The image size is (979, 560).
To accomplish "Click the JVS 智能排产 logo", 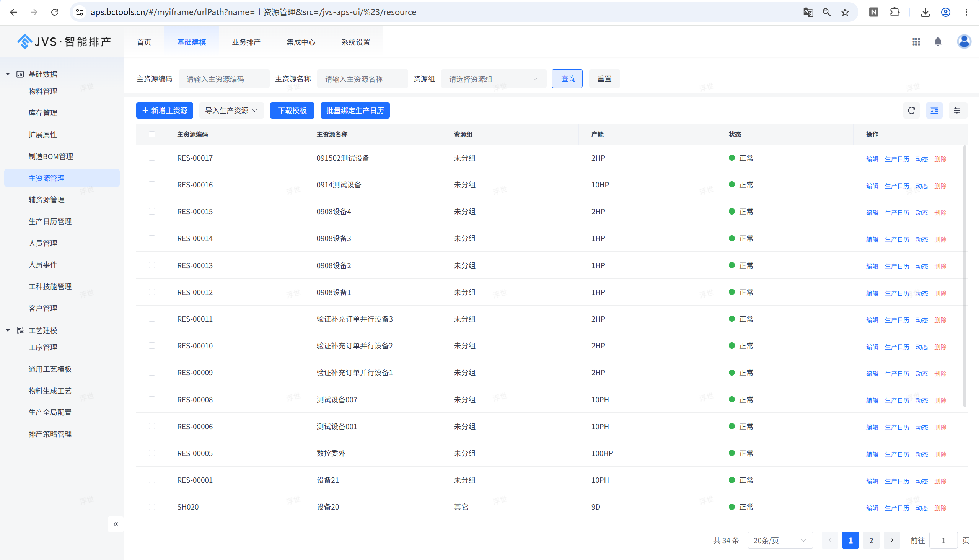I will [64, 42].
